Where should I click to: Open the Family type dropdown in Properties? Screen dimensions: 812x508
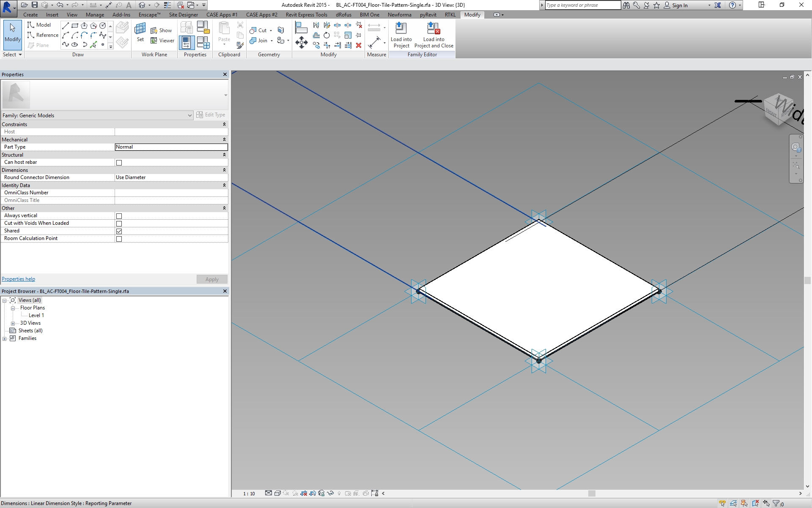tap(189, 115)
